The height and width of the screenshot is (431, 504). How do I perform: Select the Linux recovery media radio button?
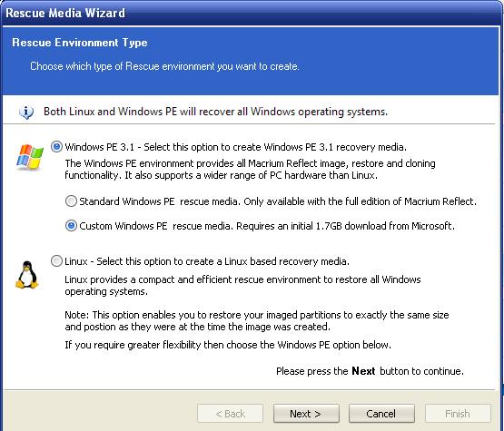click(x=56, y=260)
